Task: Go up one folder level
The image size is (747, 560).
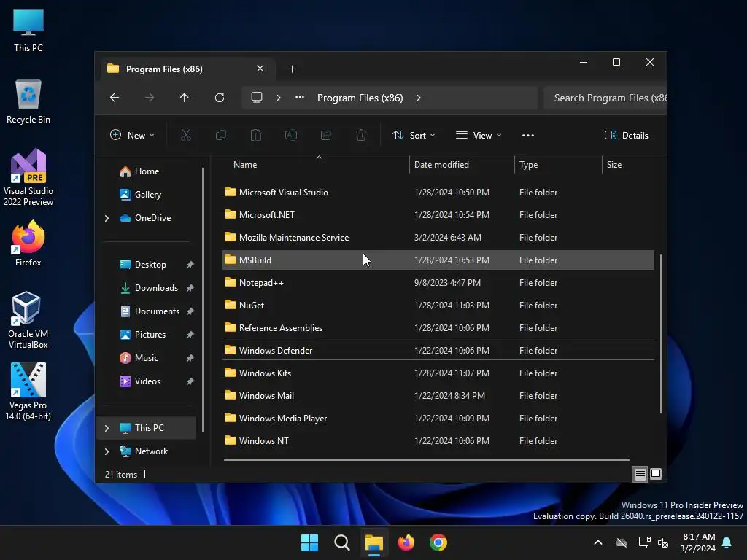Action: (185, 98)
